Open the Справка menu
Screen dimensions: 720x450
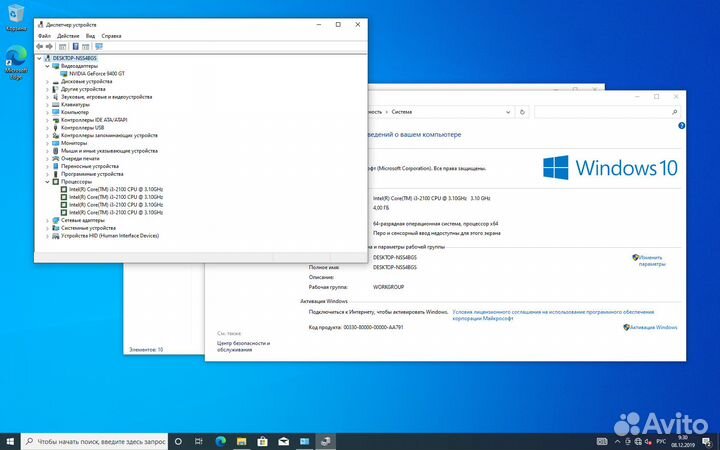(111, 35)
